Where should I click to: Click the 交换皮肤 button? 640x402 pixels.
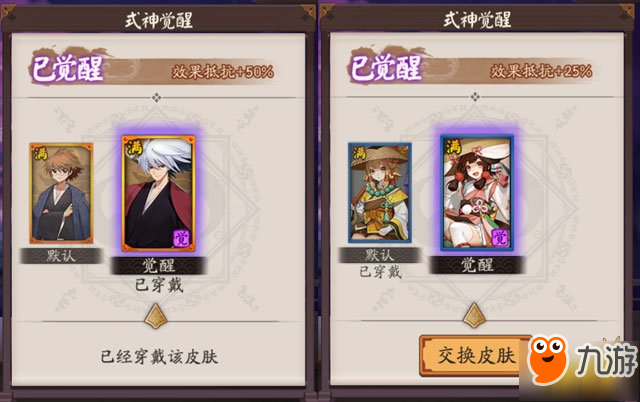[476, 355]
